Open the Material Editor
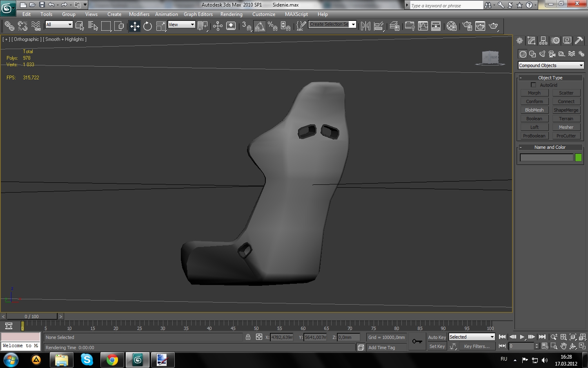This screenshot has height=368, width=588. point(451,27)
